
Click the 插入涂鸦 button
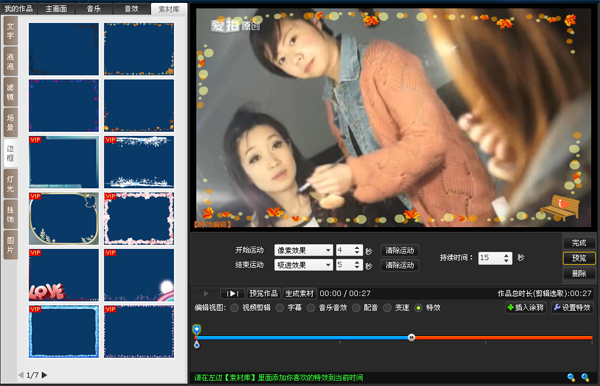coord(526,307)
